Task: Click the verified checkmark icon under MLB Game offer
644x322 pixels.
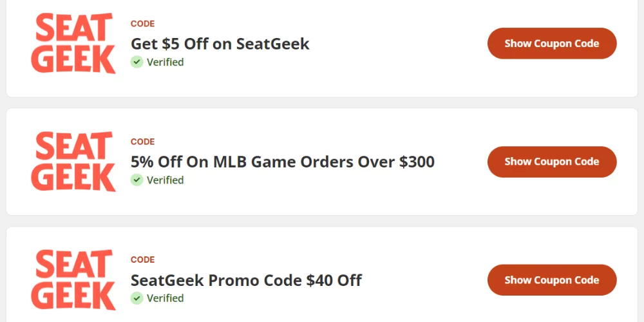Action: tap(137, 180)
